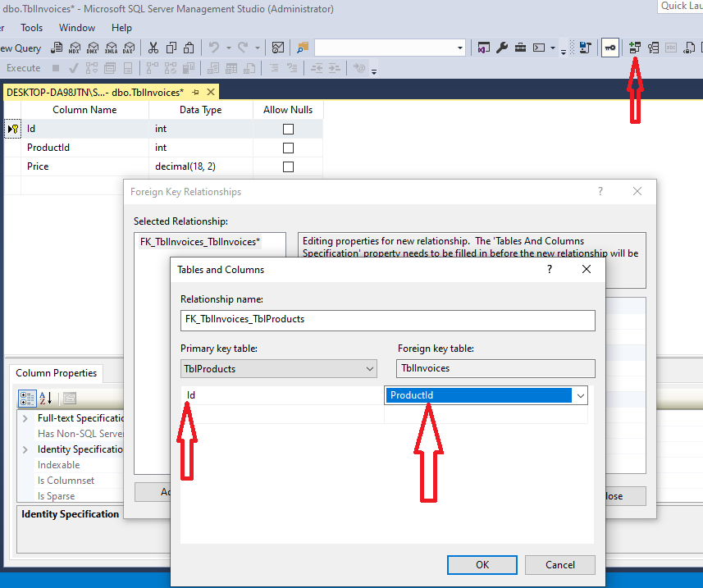Viewport: 703px width, 588px height.
Task: Pin the dbo.TblInvoices document tab
Action: (195, 93)
